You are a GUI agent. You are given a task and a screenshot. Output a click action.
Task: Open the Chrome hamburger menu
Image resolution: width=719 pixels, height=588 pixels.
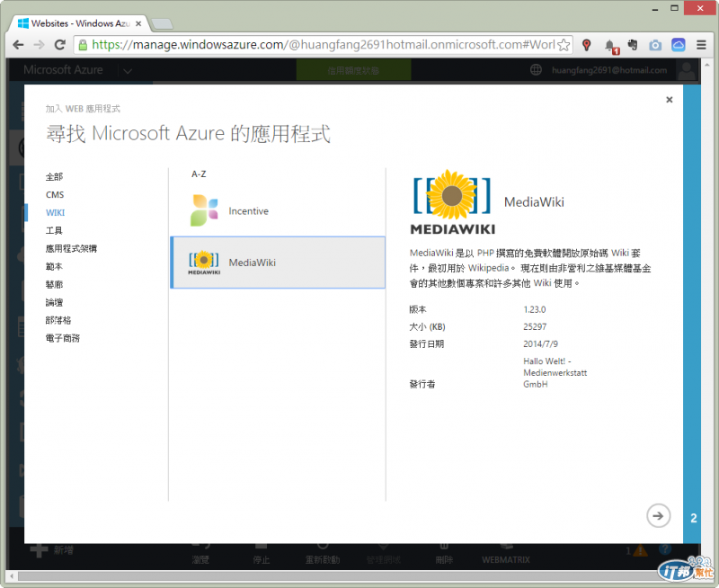click(x=701, y=45)
